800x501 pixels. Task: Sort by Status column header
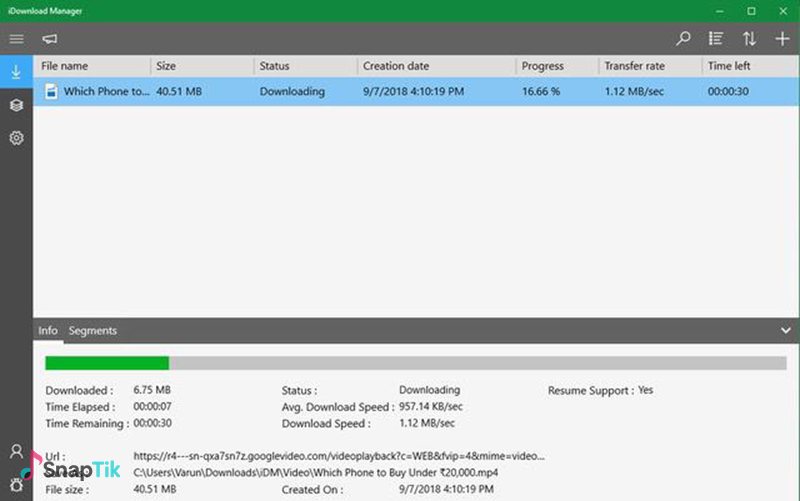[x=306, y=66]
